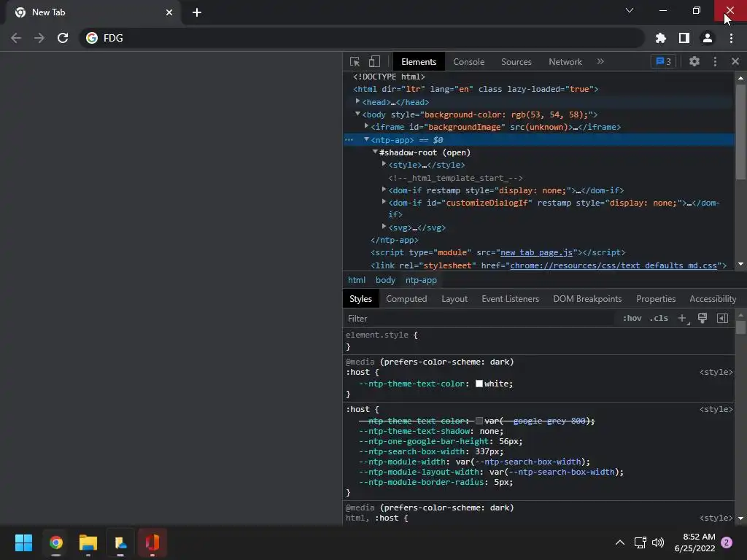Open the Computed styles tab
Viewport: 747px width, 560px height.
tap(406, 299)
